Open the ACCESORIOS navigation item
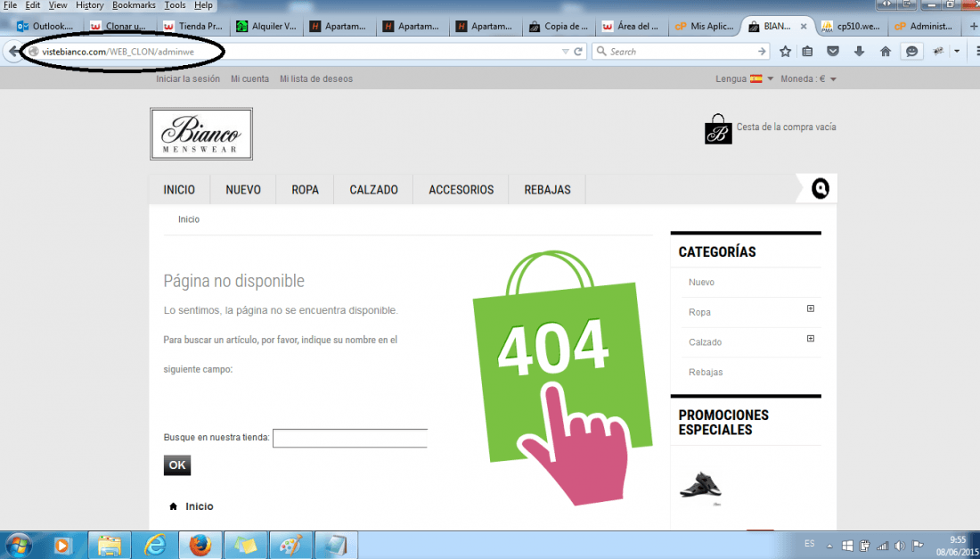 tap(461, 190)
